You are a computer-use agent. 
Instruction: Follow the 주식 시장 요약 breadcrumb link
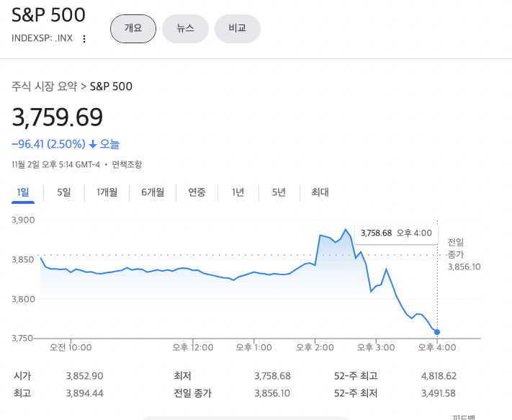(45, 86)
